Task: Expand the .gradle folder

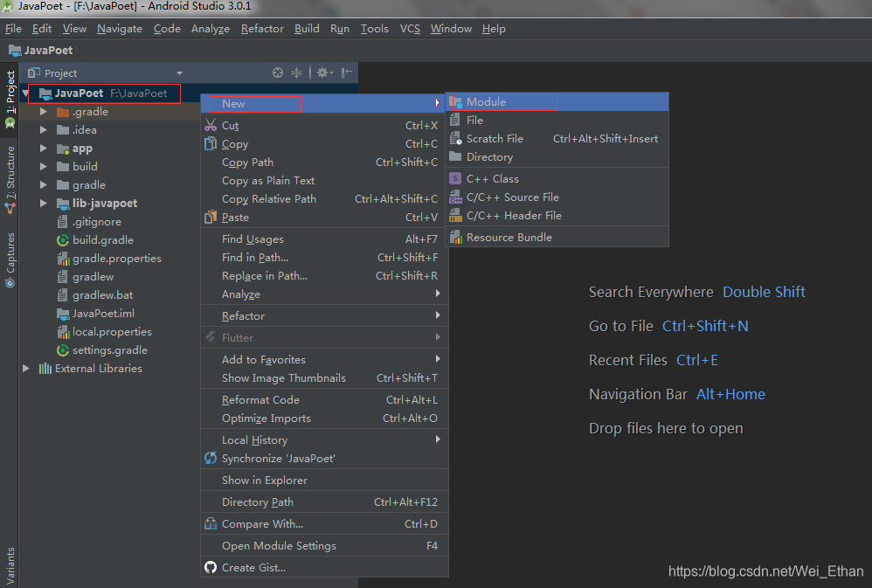Action: pyautogui.click(x=44, y=111)
